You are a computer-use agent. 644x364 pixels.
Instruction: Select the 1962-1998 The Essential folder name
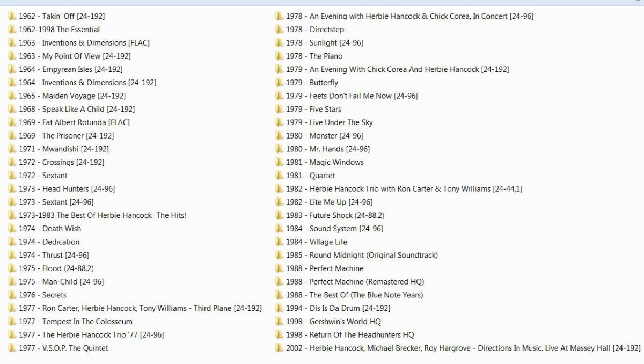[x=59, y=30]
